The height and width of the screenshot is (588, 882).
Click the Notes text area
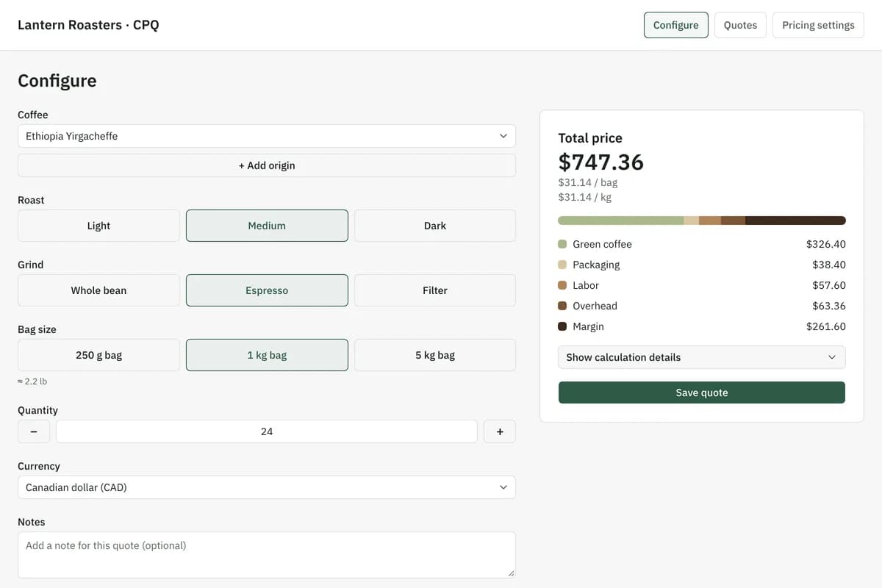[x=267, y=555]
